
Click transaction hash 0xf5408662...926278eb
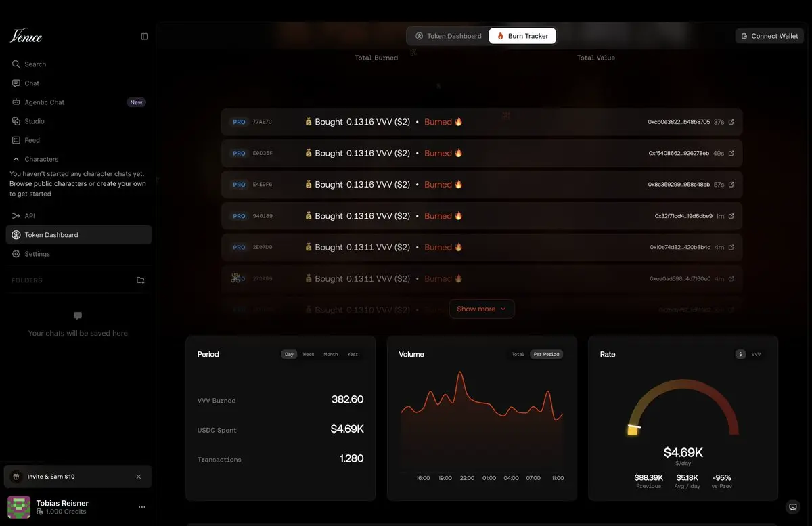tap(679, 154)
